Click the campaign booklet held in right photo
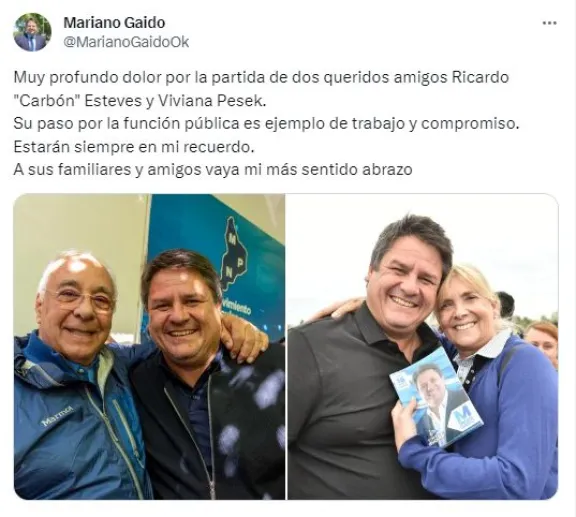This screenshot has width=576, height=517. 436,399
